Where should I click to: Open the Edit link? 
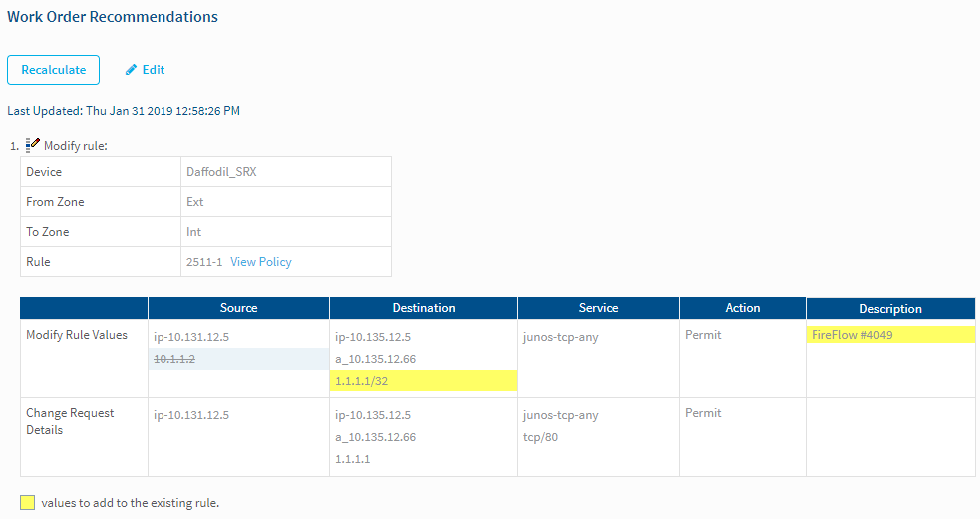154,70
